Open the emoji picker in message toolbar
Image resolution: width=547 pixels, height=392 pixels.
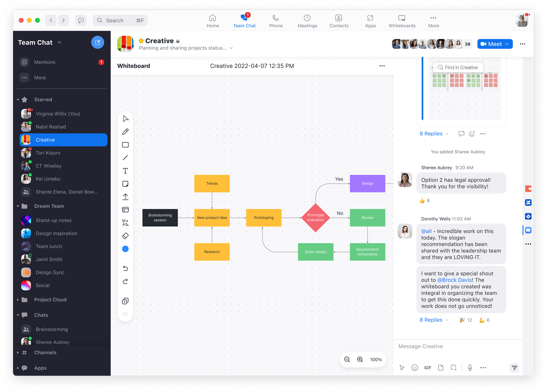point(414,368)
